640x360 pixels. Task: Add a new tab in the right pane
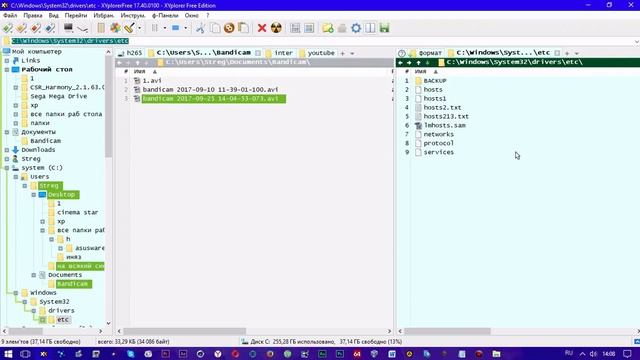click(x=567, y=53)
